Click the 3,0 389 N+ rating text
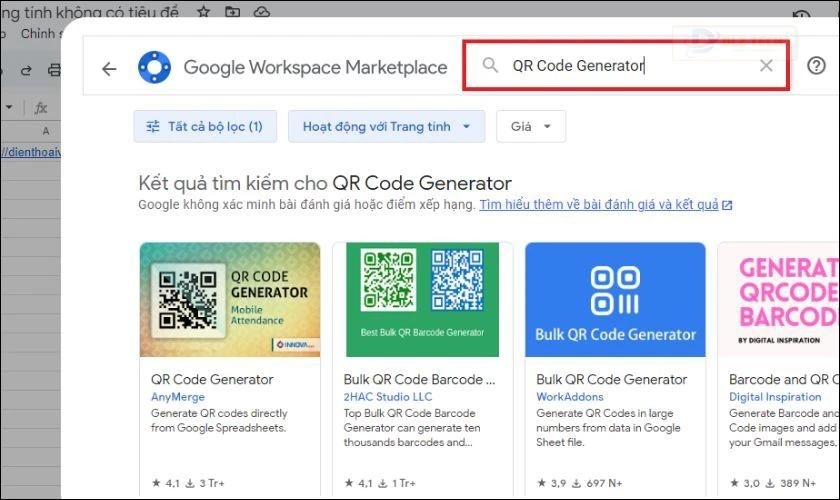Viewport: 840px width, 500px height. (x=772, y=483)
